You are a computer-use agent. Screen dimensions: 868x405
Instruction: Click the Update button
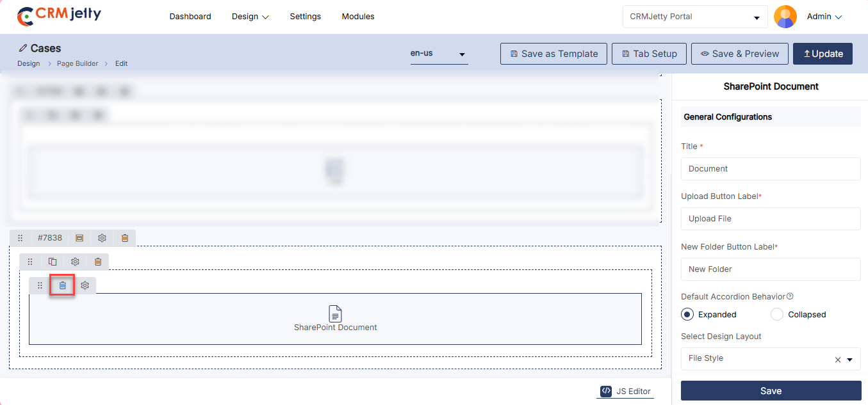point(823,54)
